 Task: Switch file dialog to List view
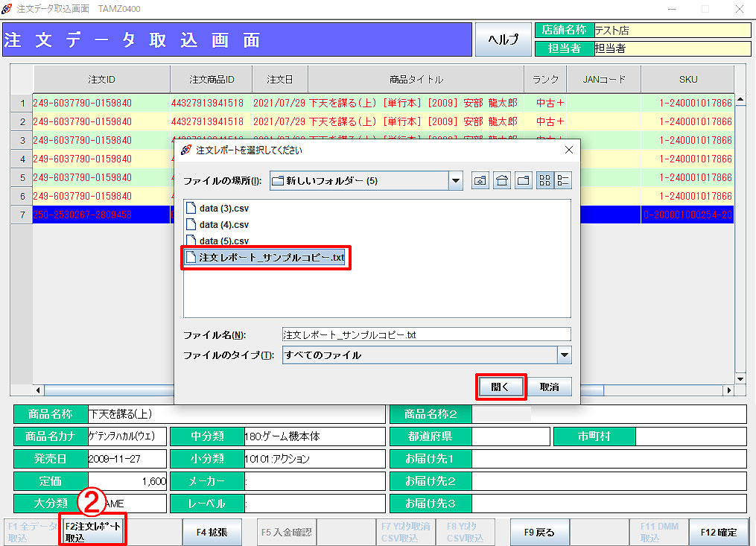coord(544,180)
